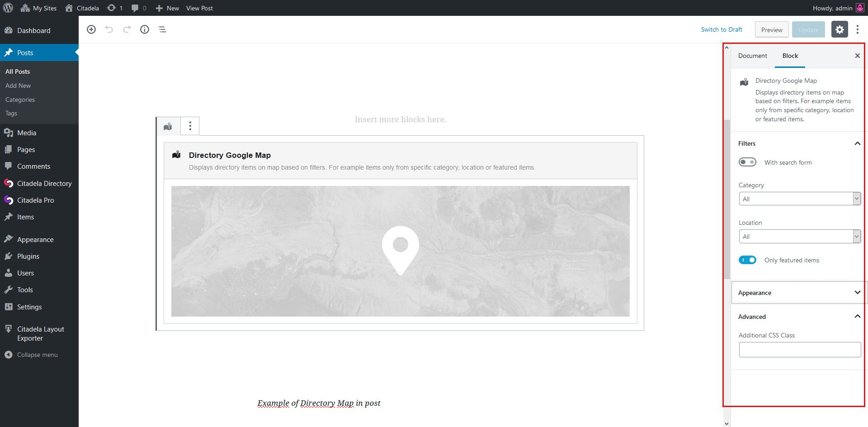Open the Category dropdown
868x427 pixels.
point(799,199)
